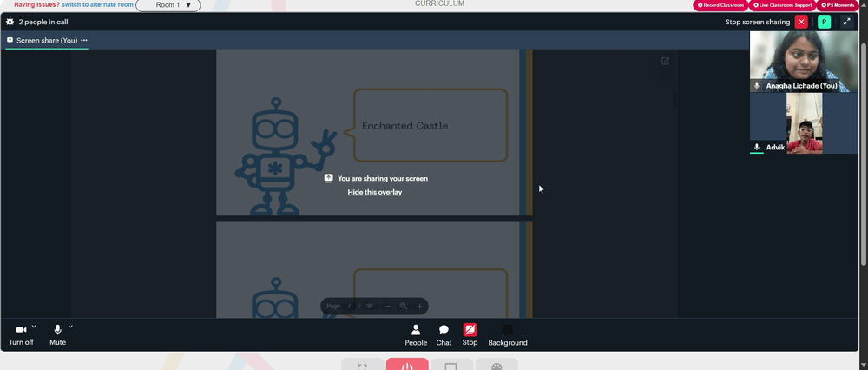The height and width of the screenshot is (370, 868).
Task: Open Background effects
Action: tap(508, 335)
